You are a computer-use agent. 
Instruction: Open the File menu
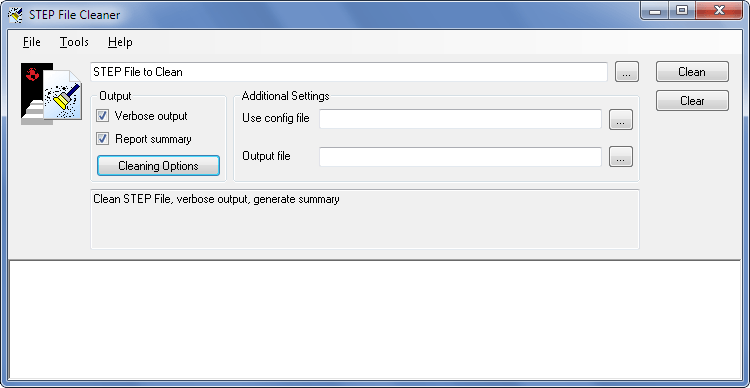(x=32, y=42)
